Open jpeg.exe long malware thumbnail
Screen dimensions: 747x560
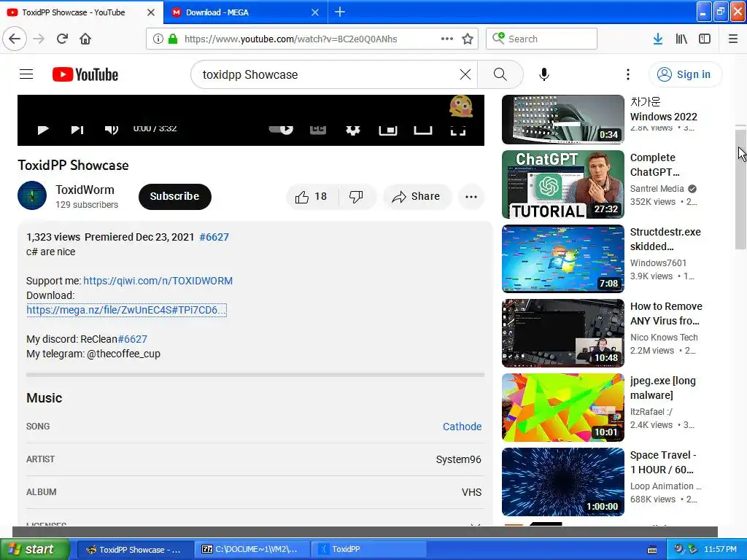pyautogui.click(x=562, y=408)
